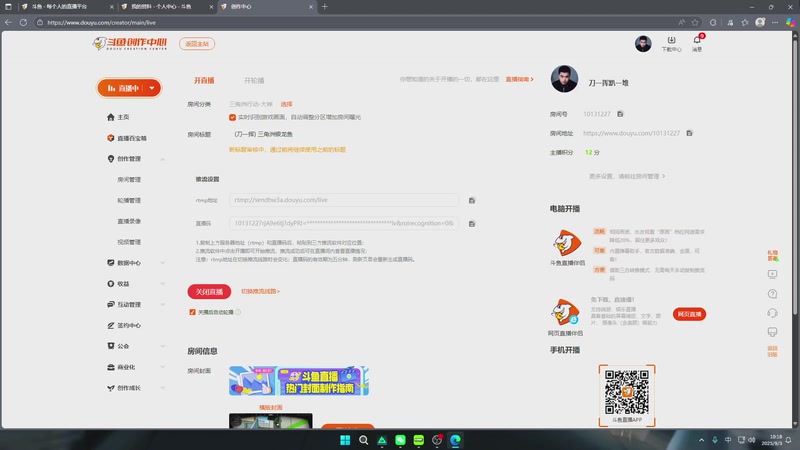Screen dimensions: 800x450
Task: Click the 公会 sidebar icon
Action: [x=111, y=346]
